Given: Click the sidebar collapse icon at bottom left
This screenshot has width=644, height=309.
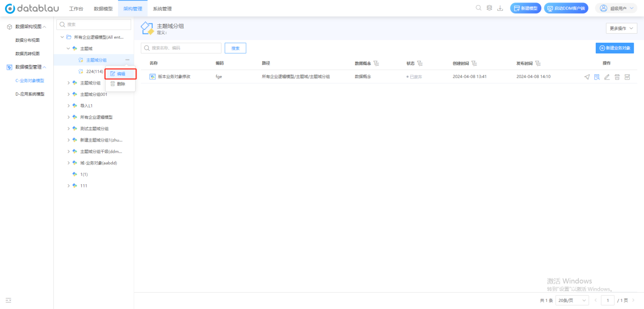Looking at the screenshot, I should (9, 300).
